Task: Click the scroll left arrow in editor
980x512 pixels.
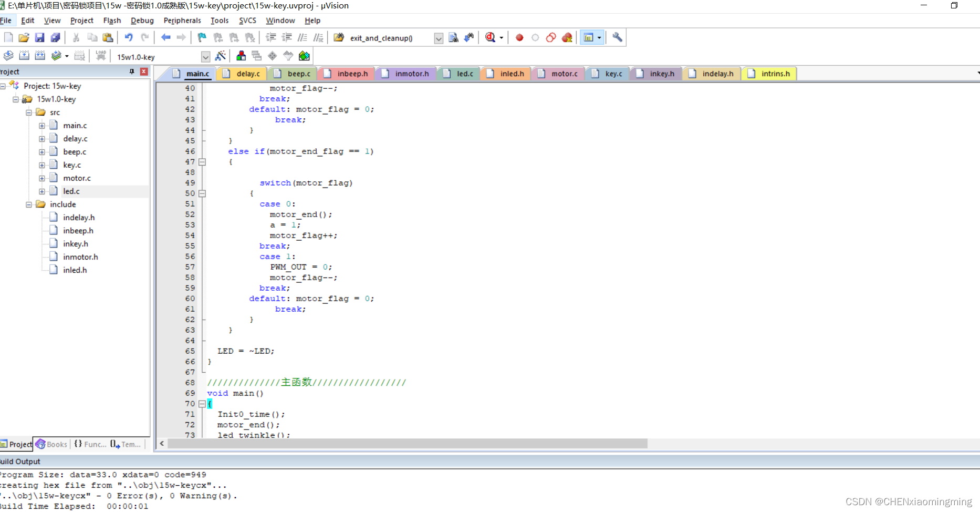Action: point(162,444)
